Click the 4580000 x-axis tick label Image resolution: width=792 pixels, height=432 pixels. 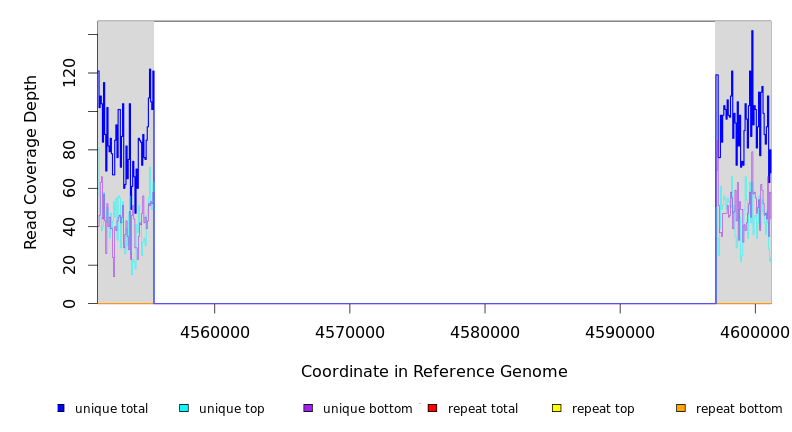pos(485,332)
